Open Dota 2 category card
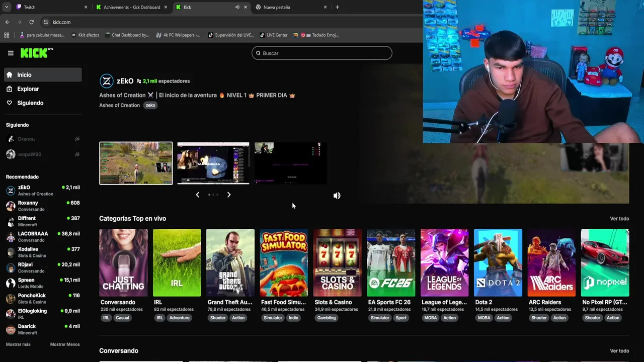 [498, 263]
